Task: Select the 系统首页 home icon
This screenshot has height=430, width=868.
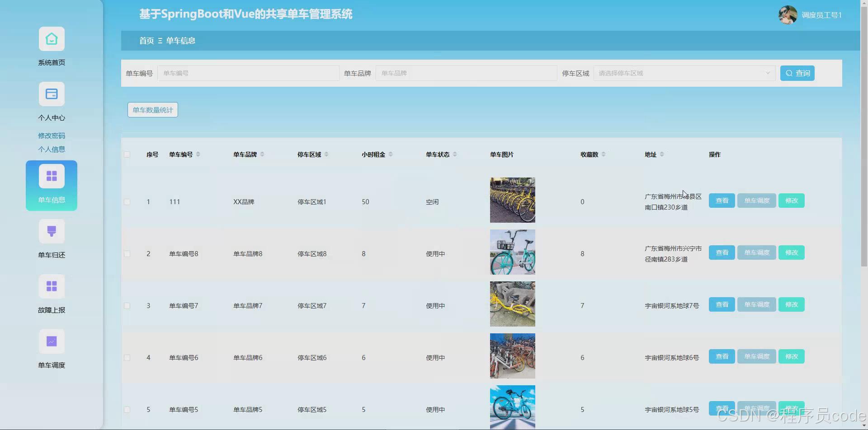Action: (51, 39)
